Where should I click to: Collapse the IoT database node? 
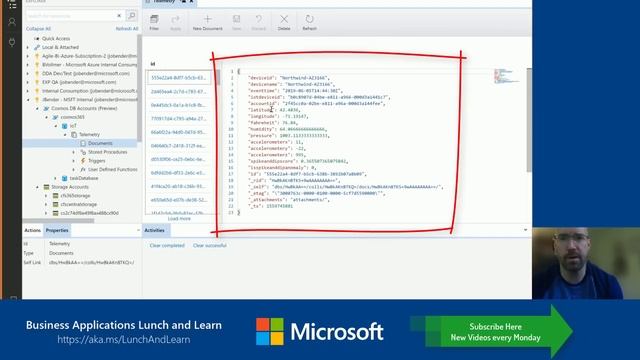click(x=56, y=126)
